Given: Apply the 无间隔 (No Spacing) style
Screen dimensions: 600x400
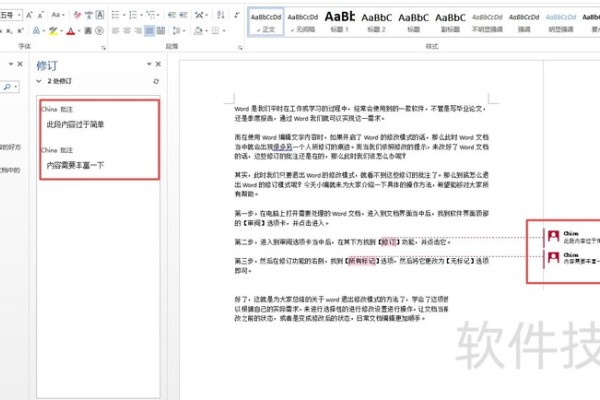Looking at the screenshot, I should (x=303, y=22).
